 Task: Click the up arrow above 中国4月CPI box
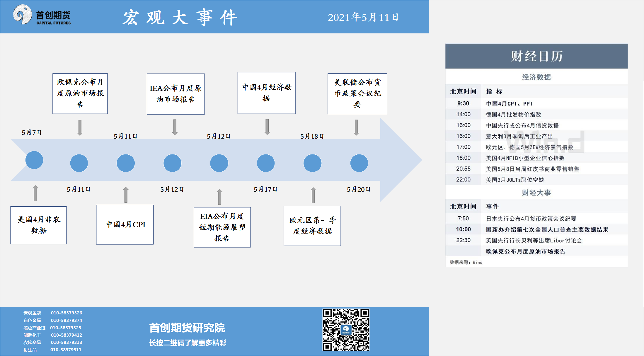(x=126, y=195)
